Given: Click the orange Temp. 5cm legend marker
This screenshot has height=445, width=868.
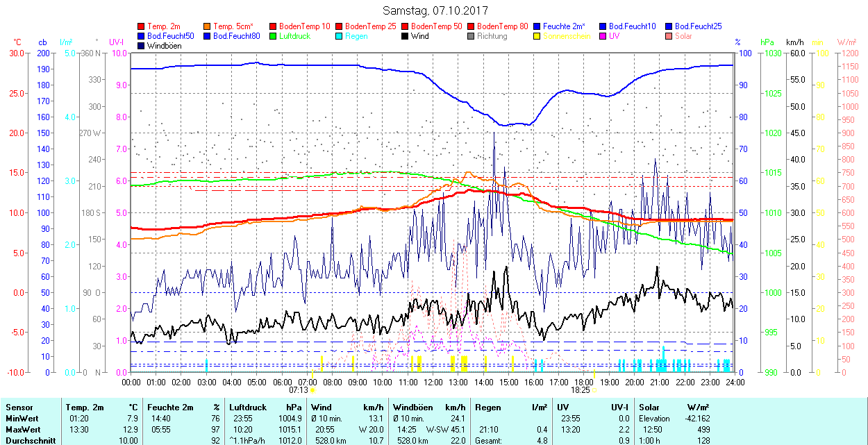Looking at the screenshot, I should click(208, 26).
